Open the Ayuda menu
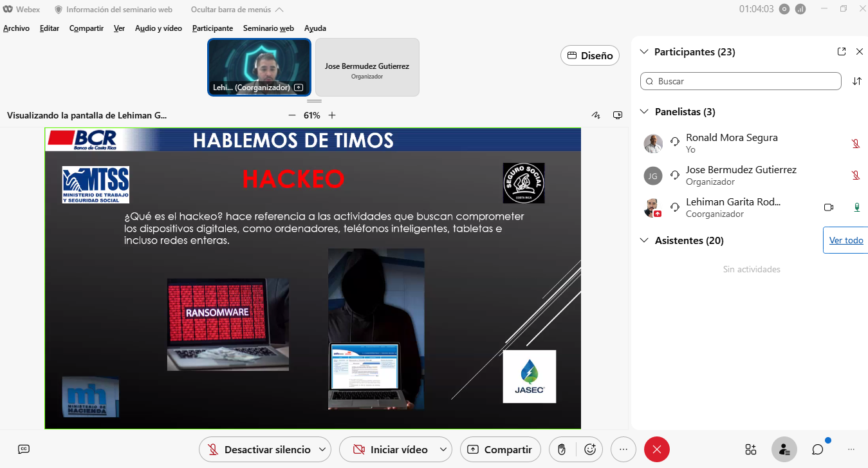 point(315,28)
